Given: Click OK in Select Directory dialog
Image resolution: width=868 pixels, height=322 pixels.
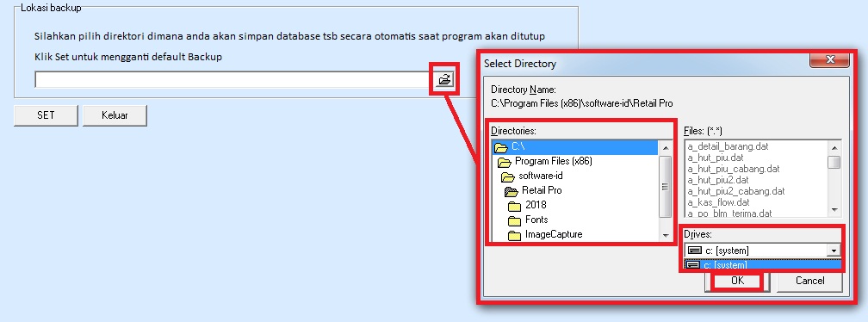Looking at the screenshot, I should [x=737, y=281].
